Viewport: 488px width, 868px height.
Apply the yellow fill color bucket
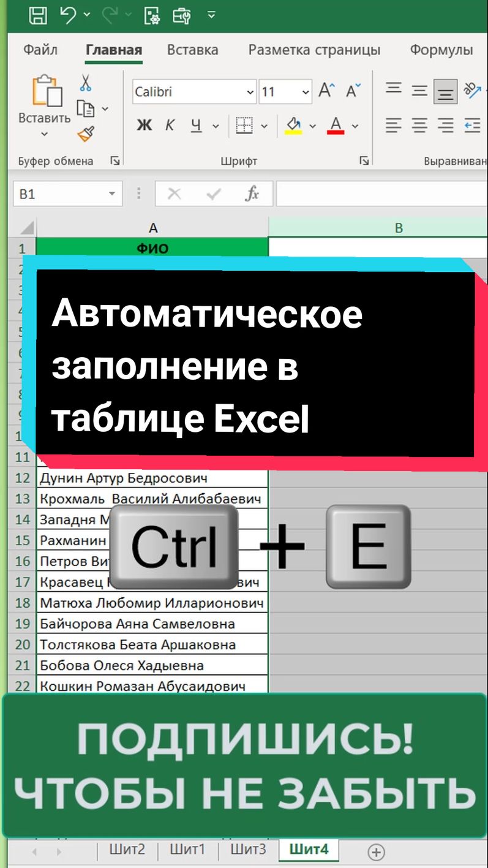(294, 126)
